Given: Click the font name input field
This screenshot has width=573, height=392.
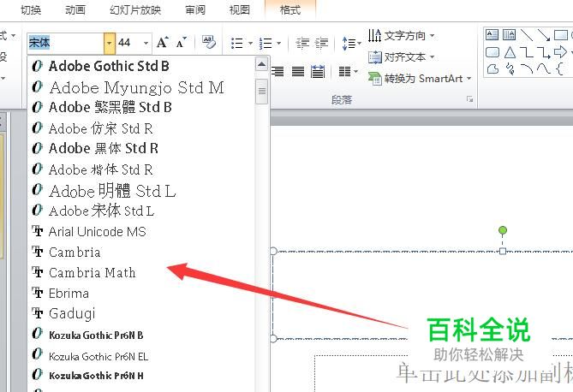Looking at the screenshot, I should click(x=66, y=43).
